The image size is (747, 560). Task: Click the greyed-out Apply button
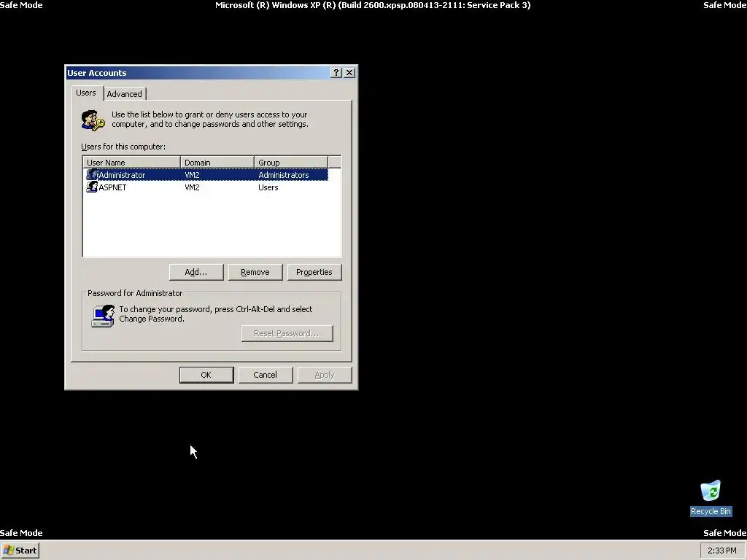point(325,375)
